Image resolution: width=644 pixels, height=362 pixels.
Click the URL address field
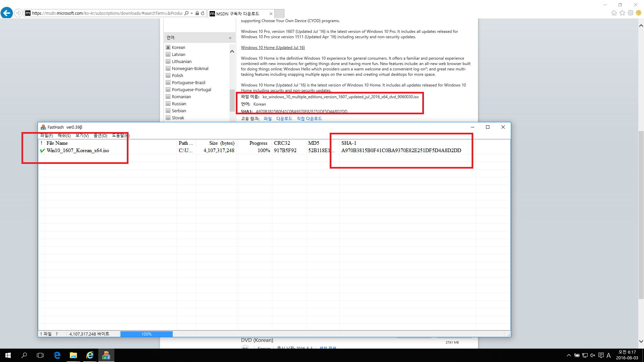coord(107,13)
